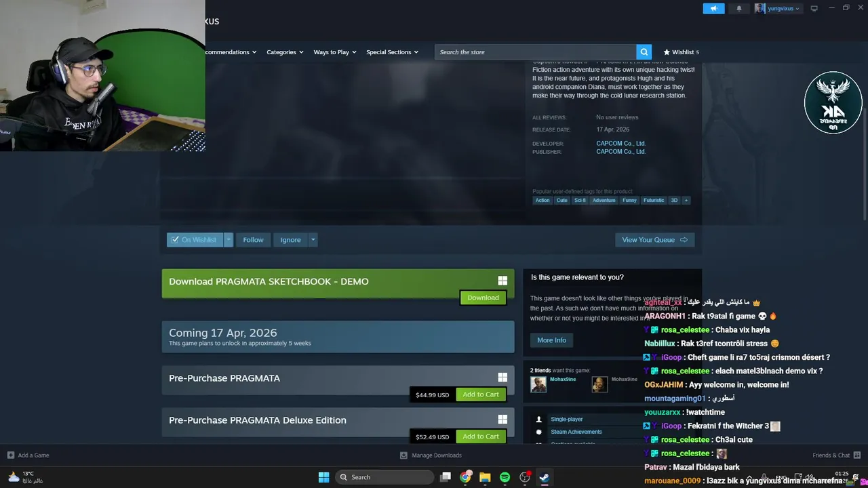868x488 pixels.
Task: Click the Add a Game plus icon
Action: tap(10, 455)
